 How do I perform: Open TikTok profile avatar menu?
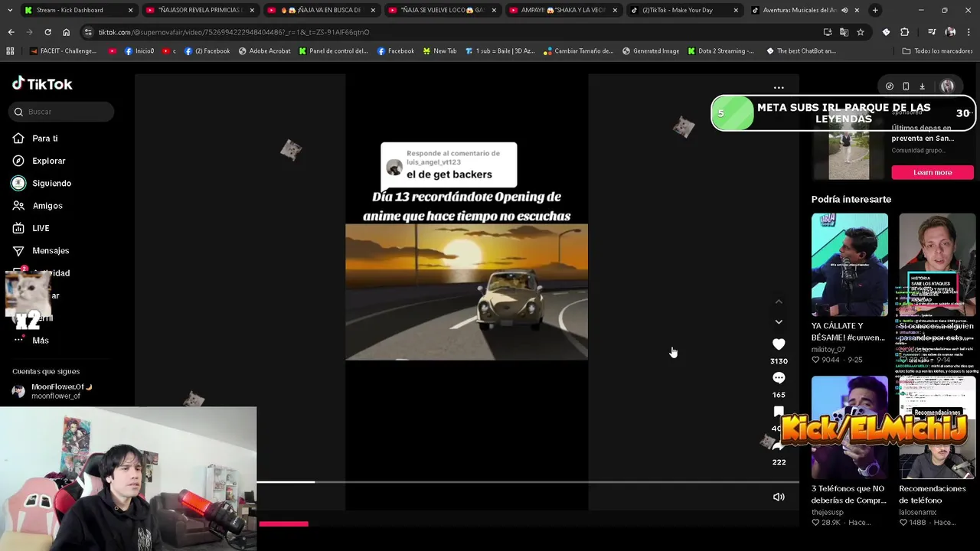click(x=947, y=86)
